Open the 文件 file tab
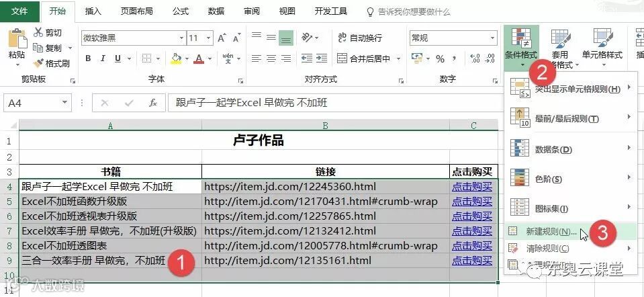644x297 pixels. click(x=19, y=11)
